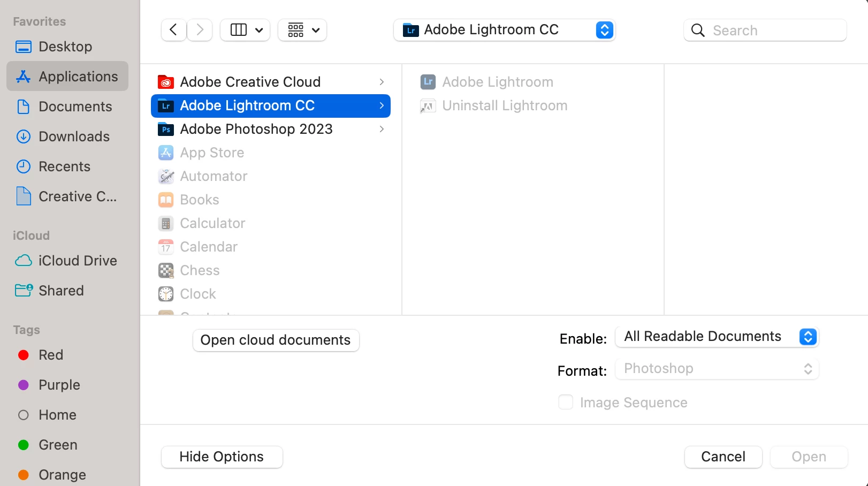Image resolution: width=868 pixels, height=486 pixels.
Task: Go back with the left chevron button
Action: (x=173, y=30)
